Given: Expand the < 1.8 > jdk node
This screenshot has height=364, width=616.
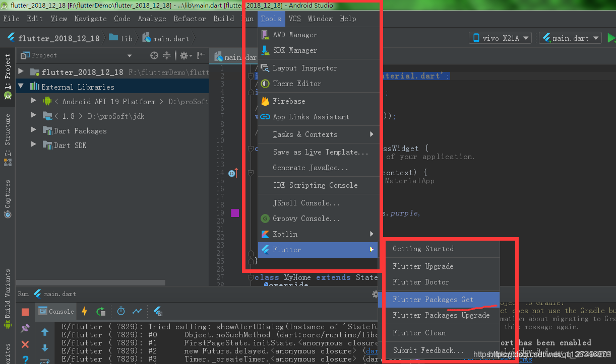Looking at the screenshot, I should (33, 116).
